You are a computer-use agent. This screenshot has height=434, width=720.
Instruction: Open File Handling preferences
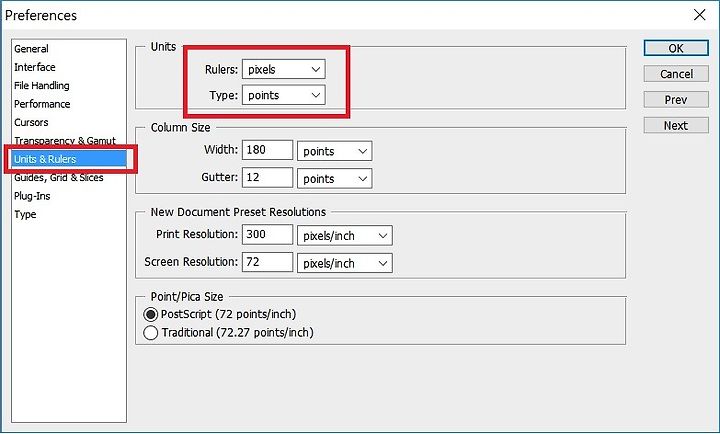click(x=41, y=85)
